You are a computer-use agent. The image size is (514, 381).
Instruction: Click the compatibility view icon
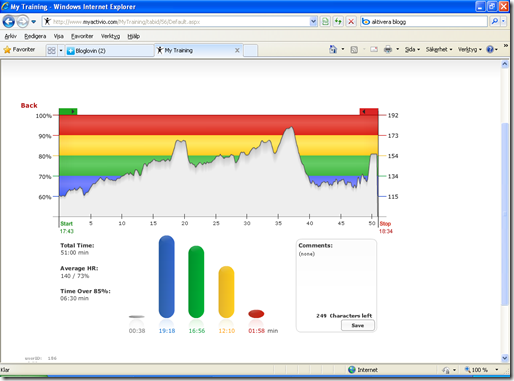(325, 22)
